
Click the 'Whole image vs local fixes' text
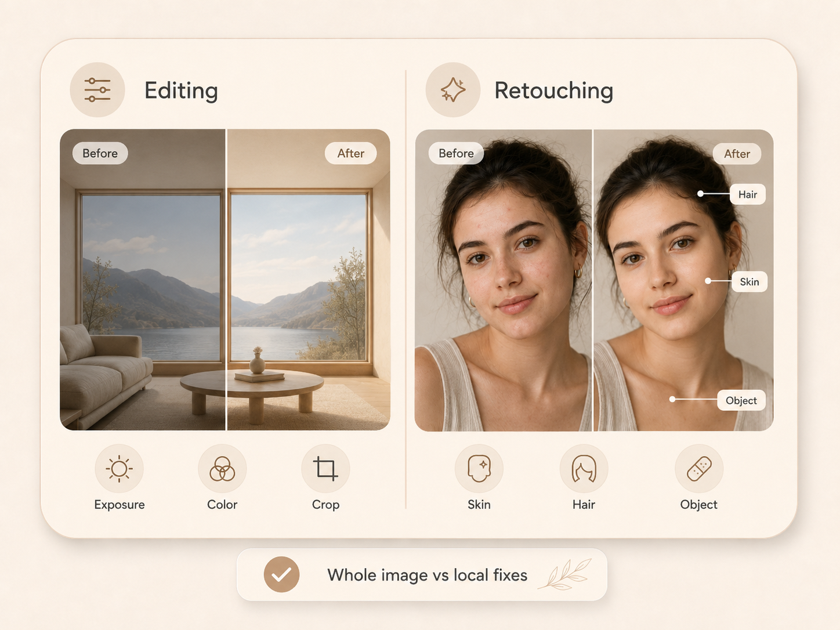point(428,575)
